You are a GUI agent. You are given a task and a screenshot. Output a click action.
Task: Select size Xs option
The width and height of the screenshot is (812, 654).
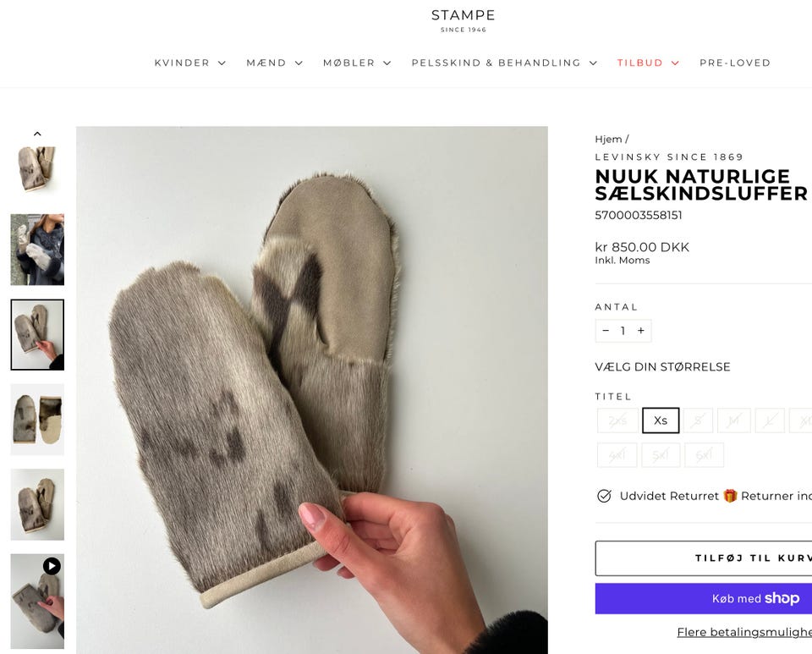tap(661, 420)
